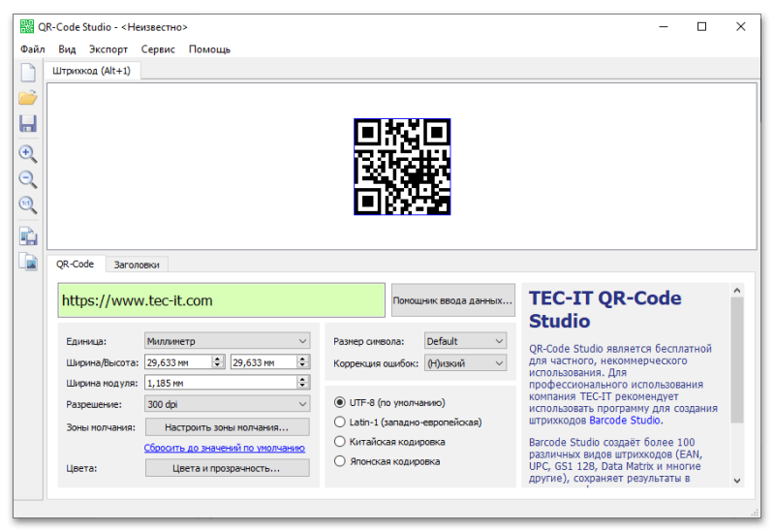Open Цвета и прозрачность dialog

[228, 468]
